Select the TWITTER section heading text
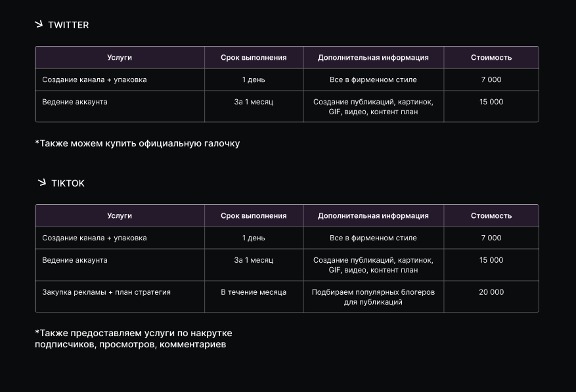 (x=68, y=25)
